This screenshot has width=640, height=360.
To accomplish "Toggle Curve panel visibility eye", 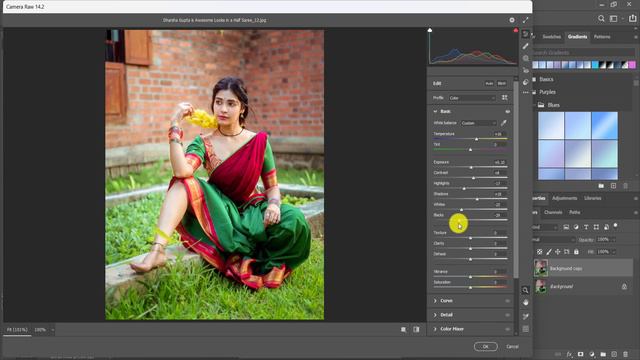I will tap(508, 301).
